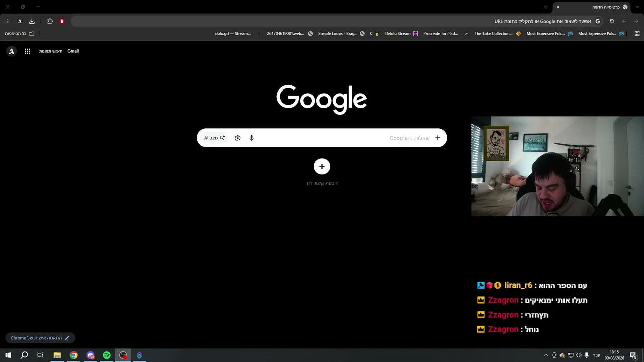Open the Windows notification center
The image size is (644, 362).
[634, 355]
